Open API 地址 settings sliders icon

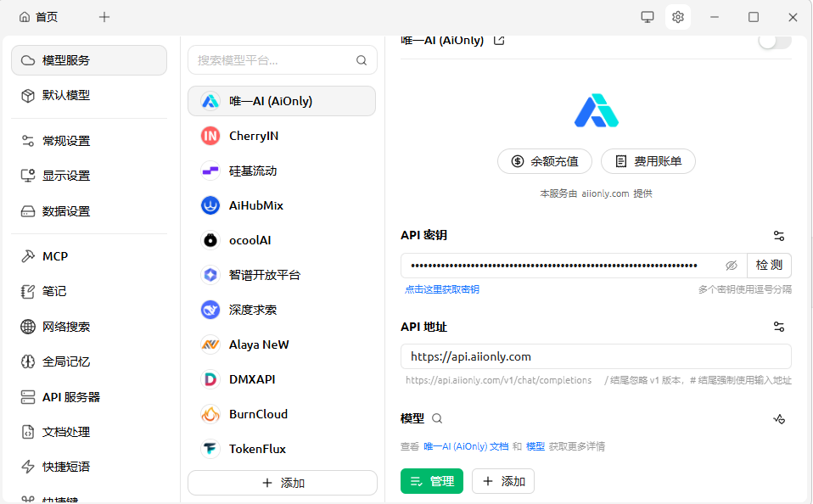779,327
